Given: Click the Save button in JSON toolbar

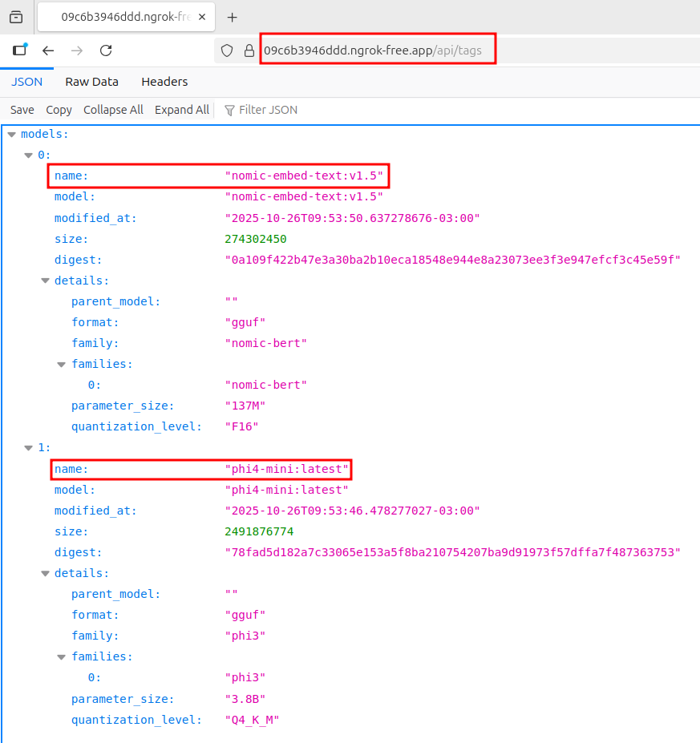Looking at the screenshot, I should [22, 110].
